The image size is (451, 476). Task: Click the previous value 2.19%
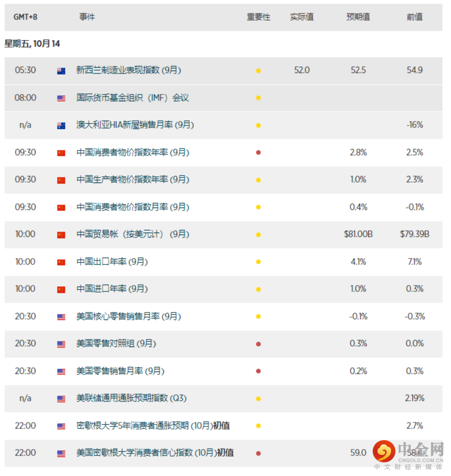click(x=415, y=398)
